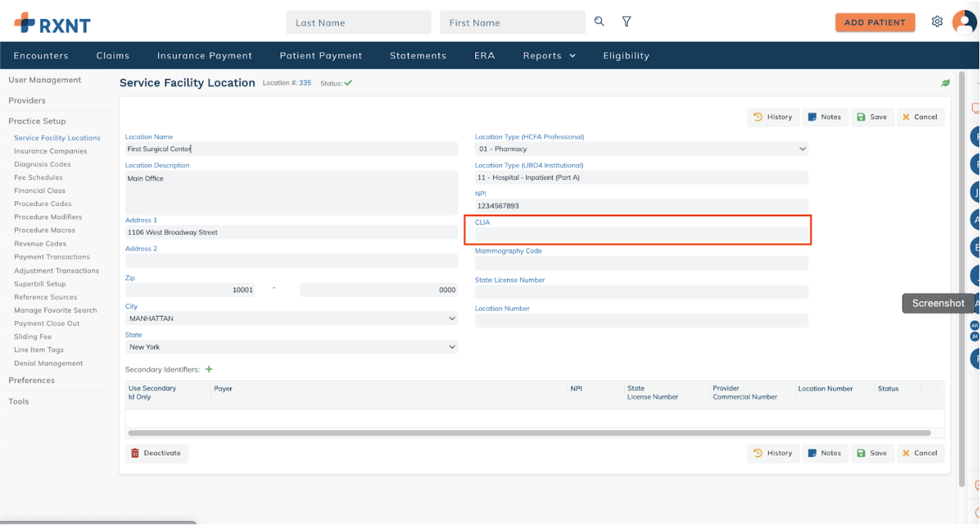This screenshot has height=525, width=980.
Task: Open Notes from the bottom toolbar
Action: [x=825, y=453]
